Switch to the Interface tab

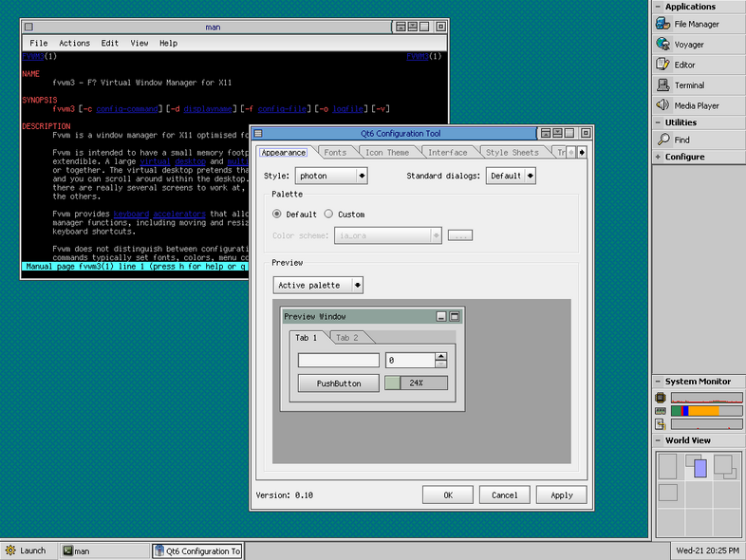[x=448, y=152]
